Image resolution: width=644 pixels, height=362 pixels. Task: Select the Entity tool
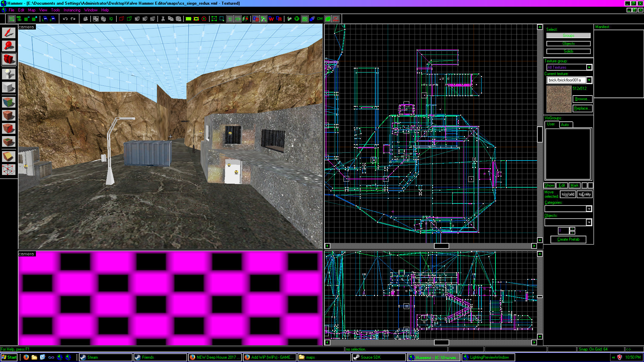[8, 74]
